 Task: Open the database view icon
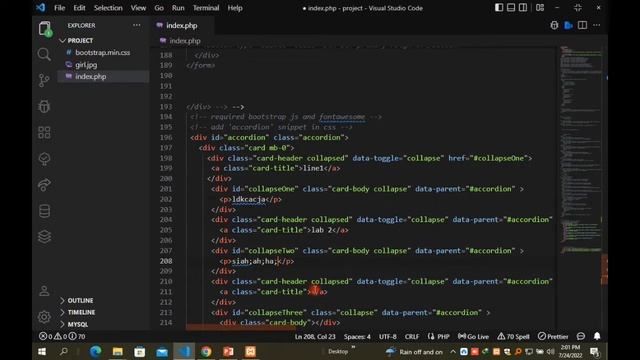[x=44, y=211]
